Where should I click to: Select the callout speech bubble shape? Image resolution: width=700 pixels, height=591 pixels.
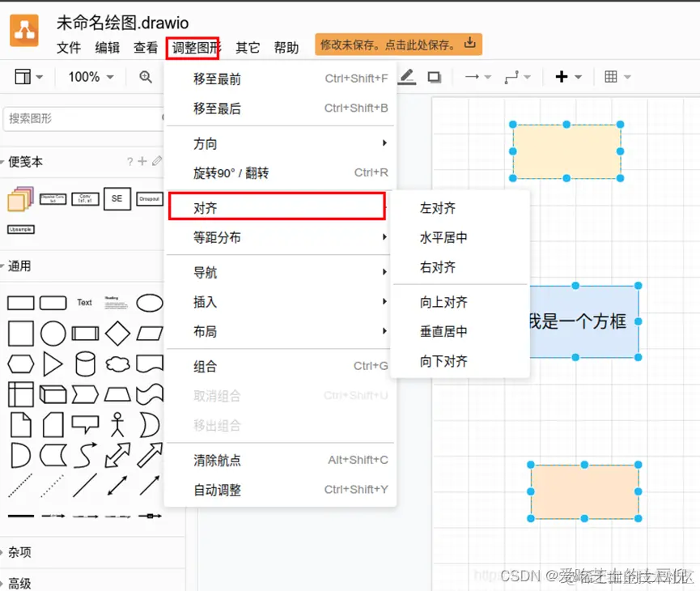tap(85, 425)
